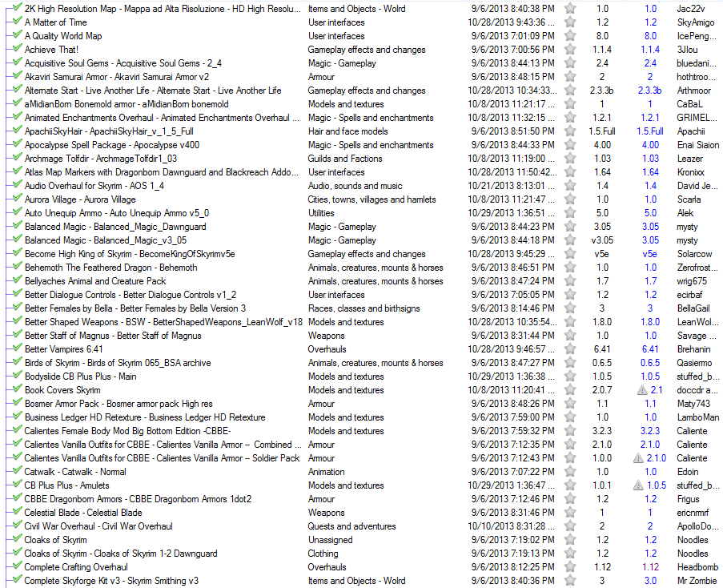Screen dimensions: 723x588
Task: Click latest version 2.1 for Book Covers Skyrim
Action: pos(656,390)
